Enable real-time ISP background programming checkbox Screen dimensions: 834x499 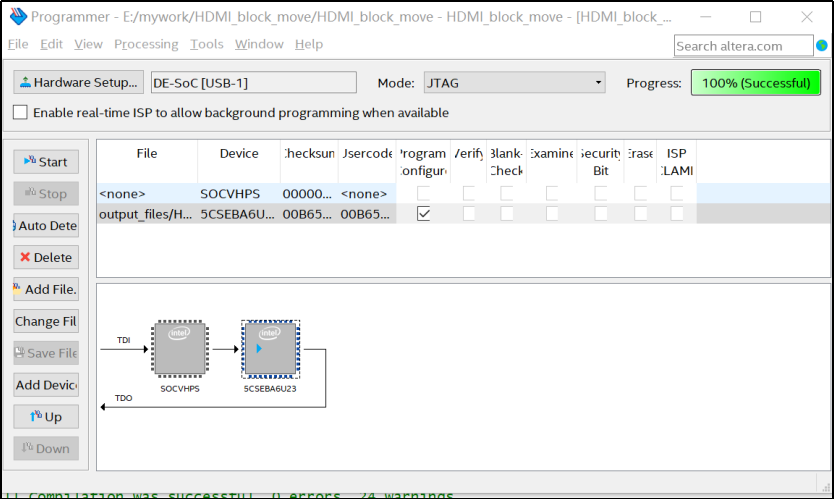pos(20,112)
